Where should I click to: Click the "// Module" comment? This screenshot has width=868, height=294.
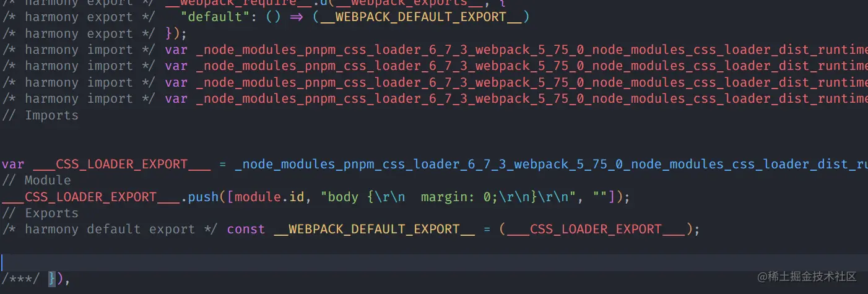click(36, 180)
